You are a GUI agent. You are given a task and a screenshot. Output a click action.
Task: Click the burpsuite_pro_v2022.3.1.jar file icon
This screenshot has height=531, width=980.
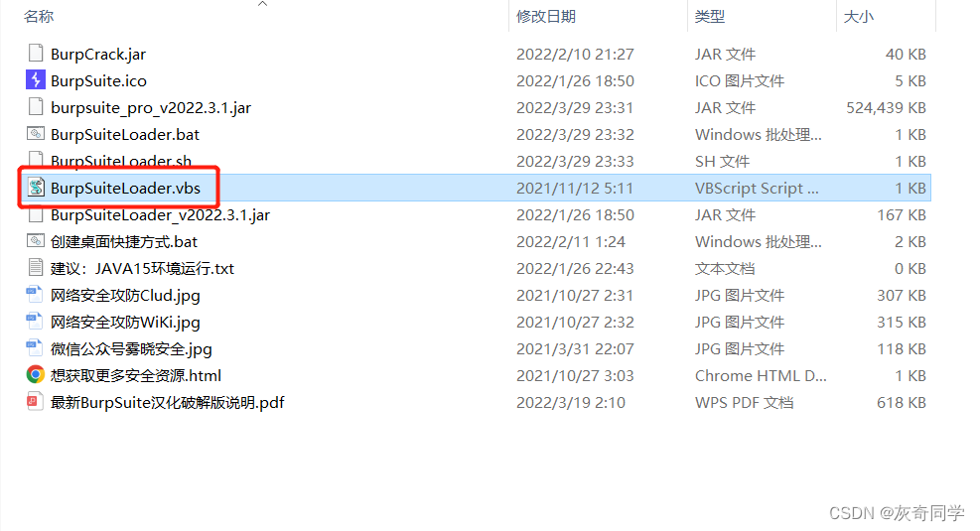click(x=36, y=107)
